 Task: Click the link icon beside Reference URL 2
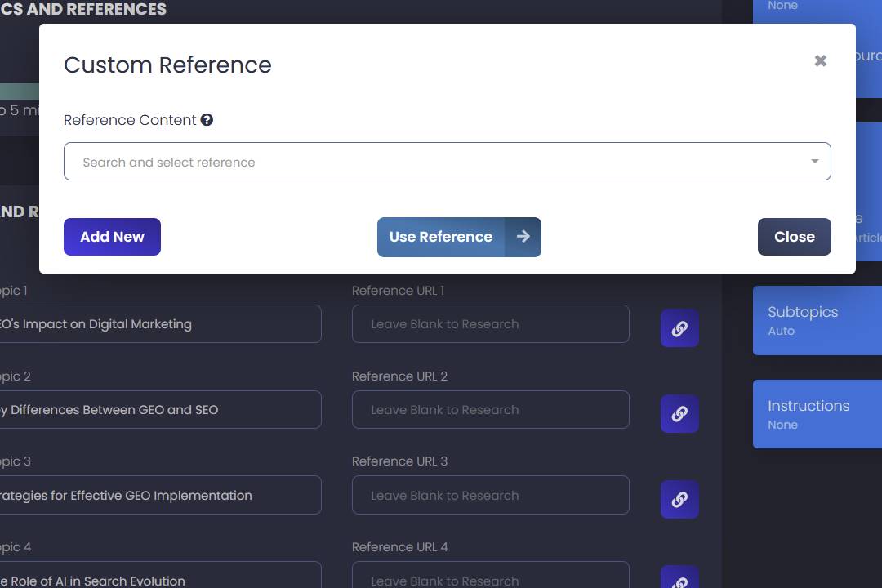(x=679, y=414)
